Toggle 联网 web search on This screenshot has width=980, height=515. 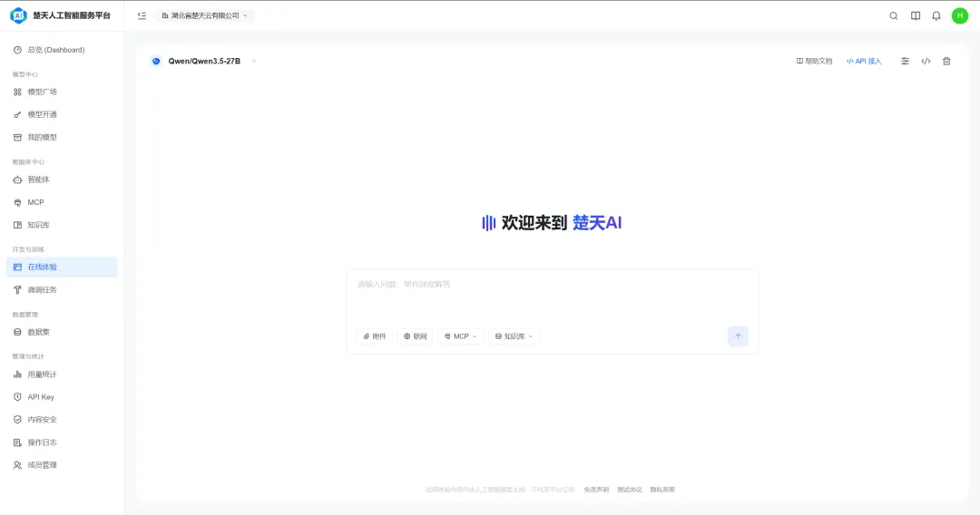point(415,336)
